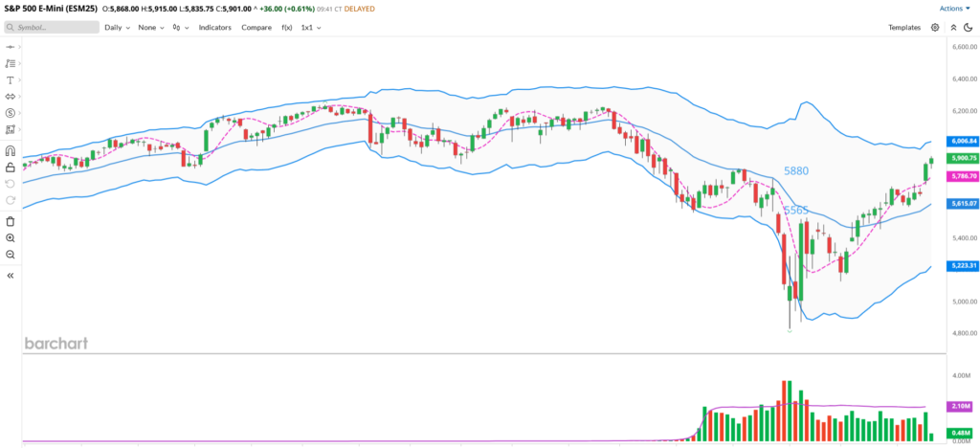This screenshot has height=448, width=980.
Task: Expand the None dropdown in toolbar
Action: point(150,28)
